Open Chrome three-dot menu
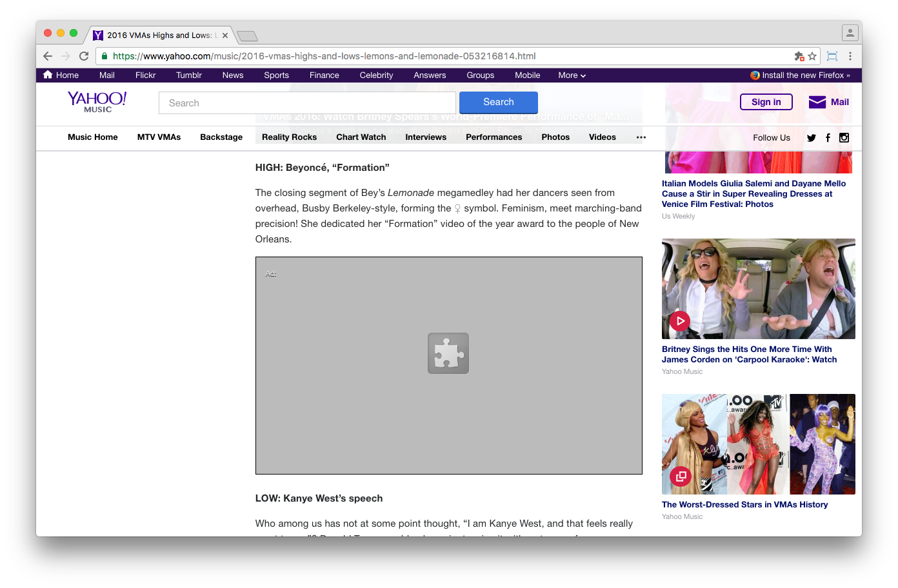The height and width of the screenshot is (588, 898). 850,56
